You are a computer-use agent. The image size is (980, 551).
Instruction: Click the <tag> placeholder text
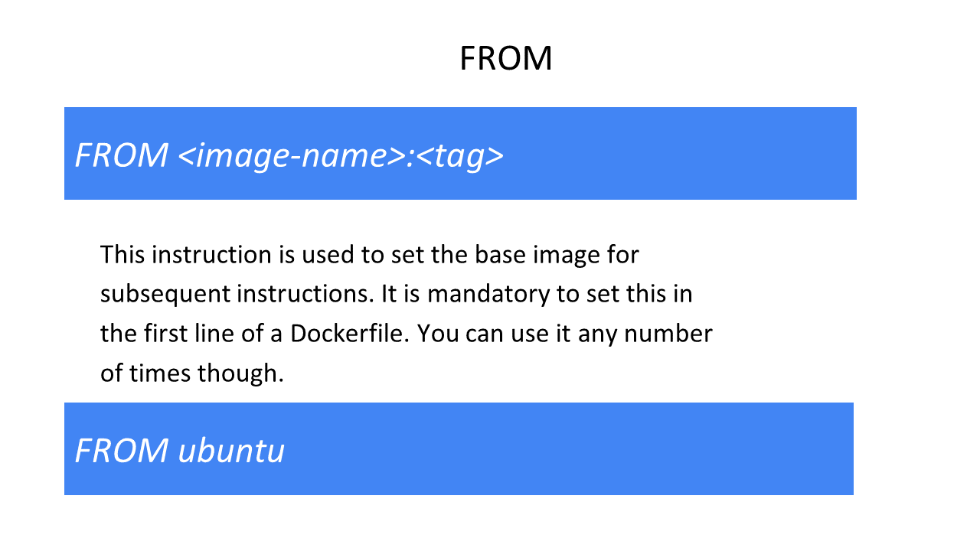(460, 156)
